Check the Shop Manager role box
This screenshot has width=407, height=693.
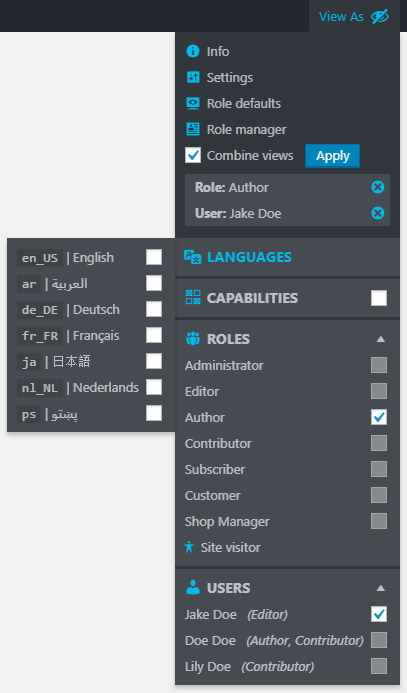379,522
